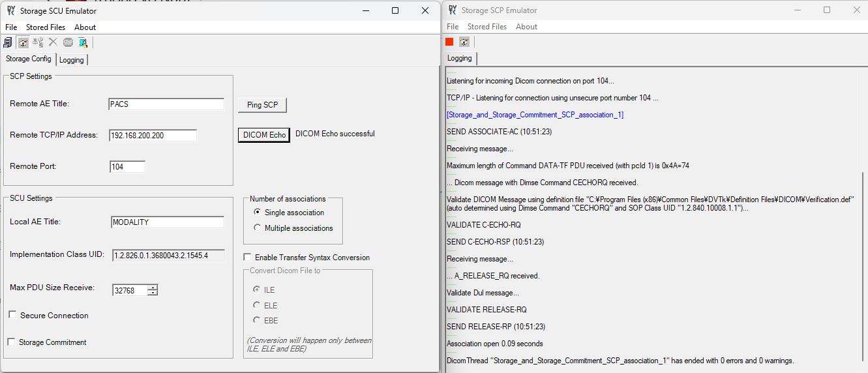The width and height of the screenshot is (868, 373).
Task: Click the gray X icon in SCU toolbar
Action: pos(53,42)
